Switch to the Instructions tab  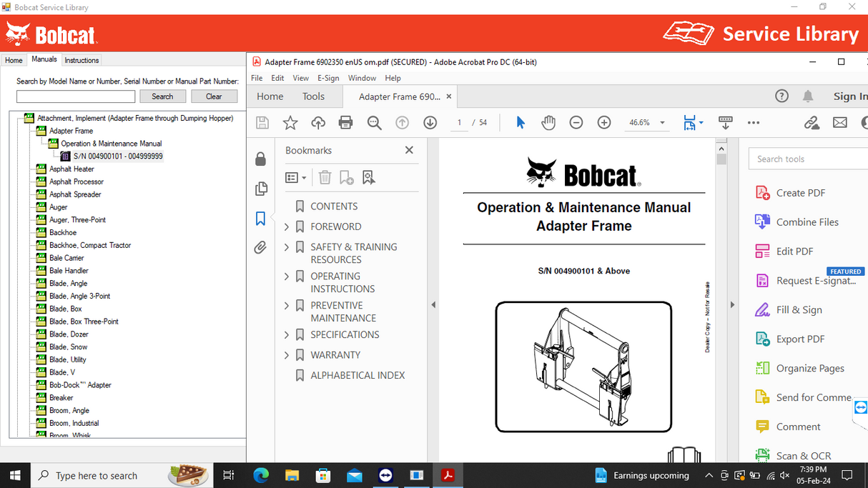pos(81,60)
